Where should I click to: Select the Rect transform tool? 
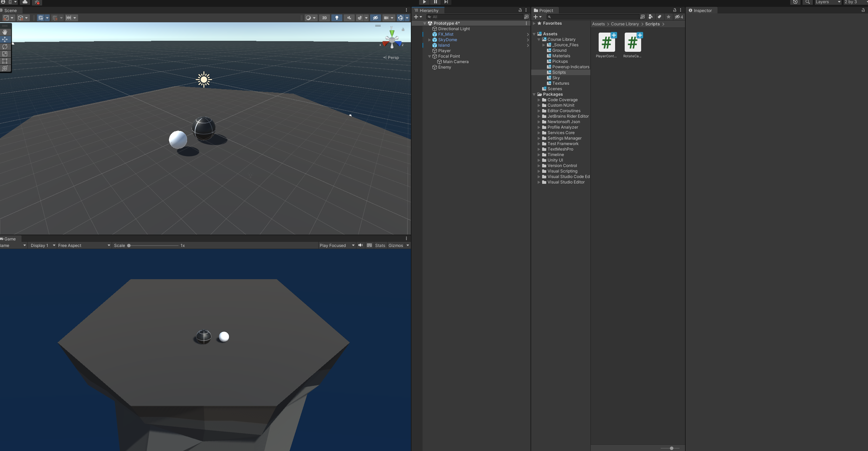(5, 61)
